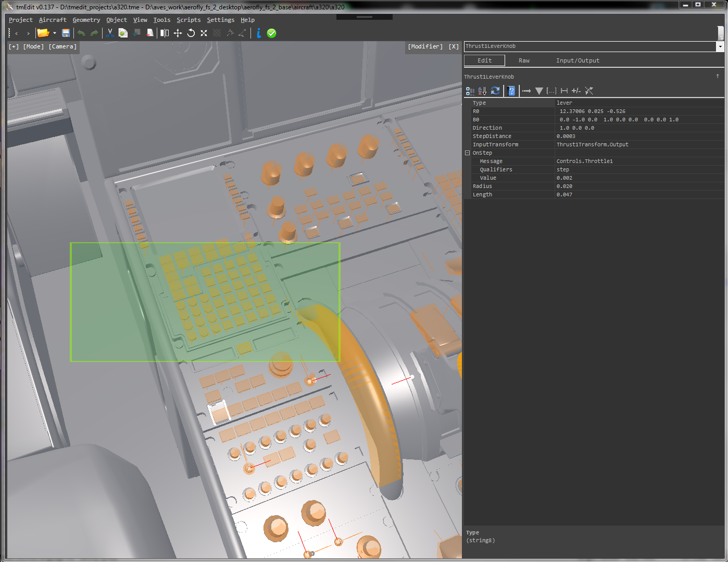This screenshot has width=728, height=562.
Task: Toggle the blue help book icon
Action: tap(511, 91)
